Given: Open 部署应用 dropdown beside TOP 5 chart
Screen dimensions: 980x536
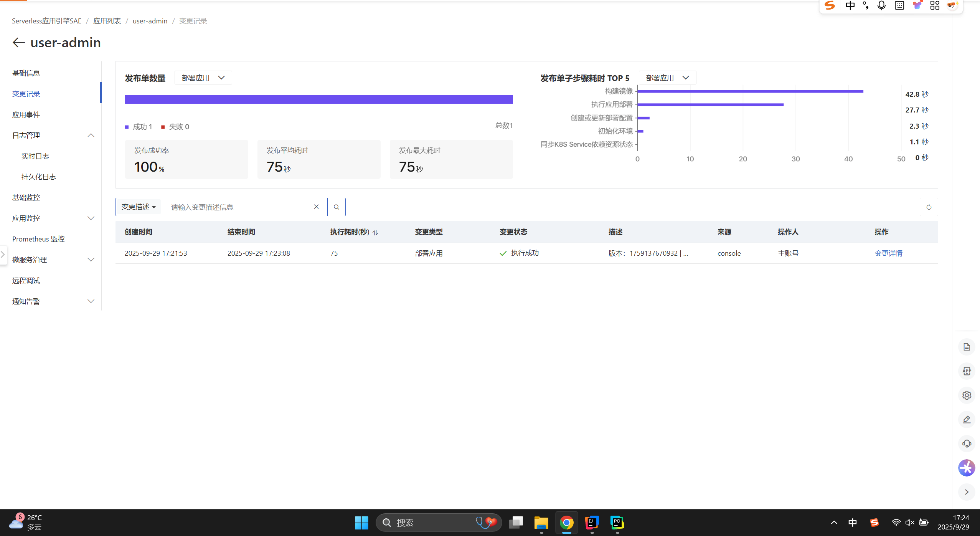Looking at the screenshot, I should pyautogui.click(x=667, y=78).
